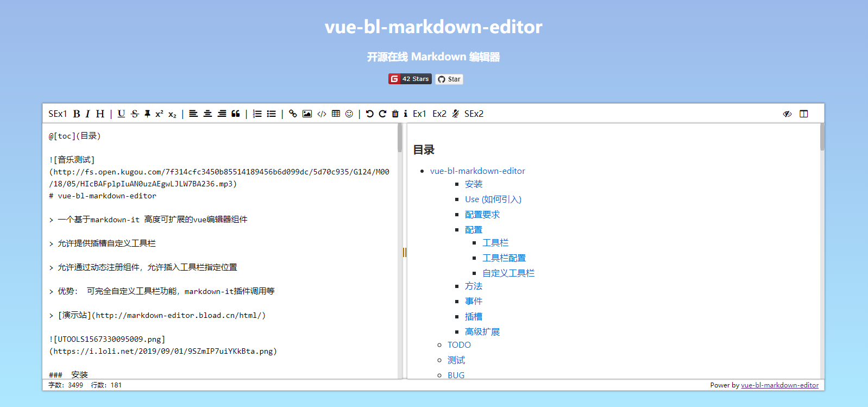Undo the last edit

pyautogui.click(x=370, y=114)
